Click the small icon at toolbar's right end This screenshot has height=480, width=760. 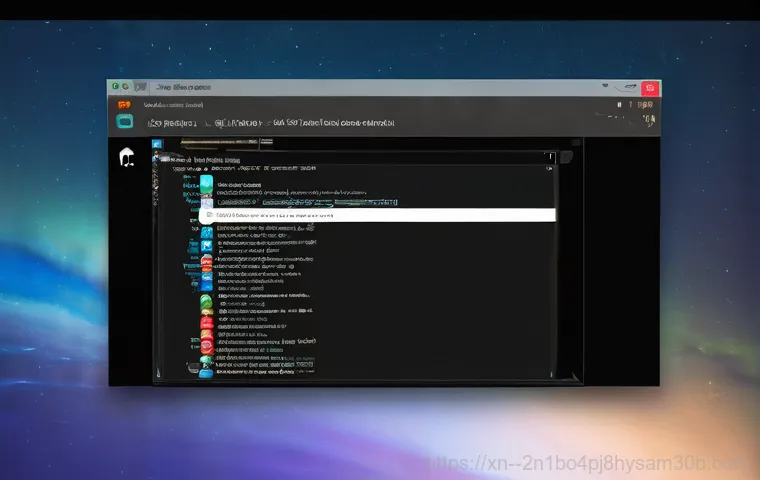(x=647, y=121)
